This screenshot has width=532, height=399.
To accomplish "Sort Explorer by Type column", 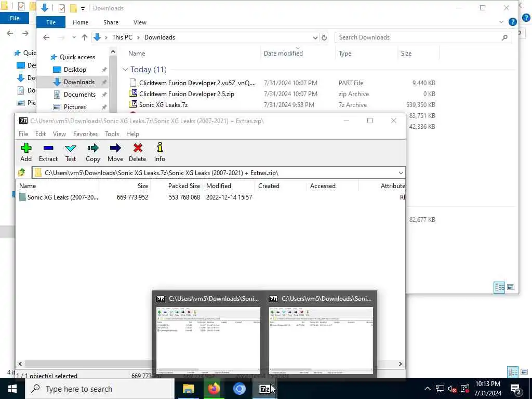I will pyautogui.click(x=345, y=54).
